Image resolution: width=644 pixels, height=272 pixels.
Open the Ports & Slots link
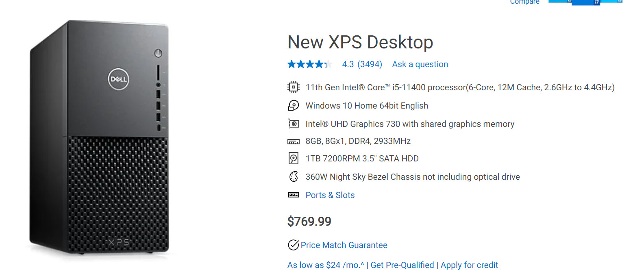(330, 195)
